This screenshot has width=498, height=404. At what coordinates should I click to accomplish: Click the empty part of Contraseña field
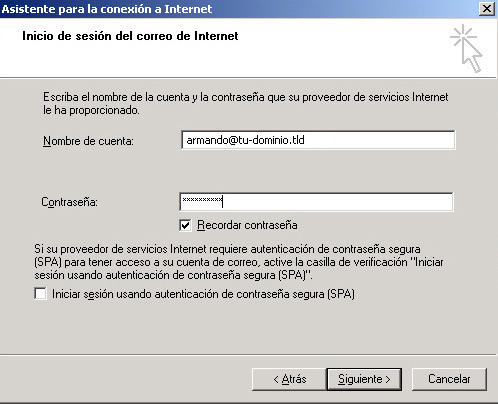[337, 202]
